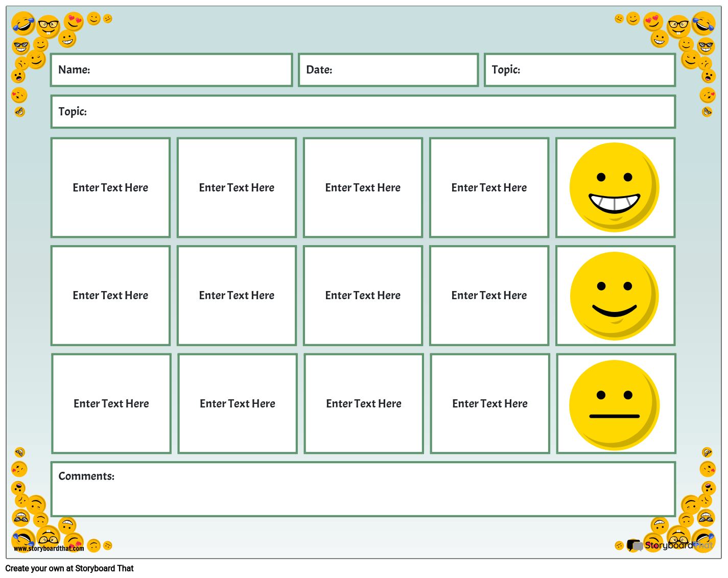Image resolution: width=728 pixels, height=578 pixels.
Task: Click the heart-eyes emoji in top-left corner
Action: (74, 21)
